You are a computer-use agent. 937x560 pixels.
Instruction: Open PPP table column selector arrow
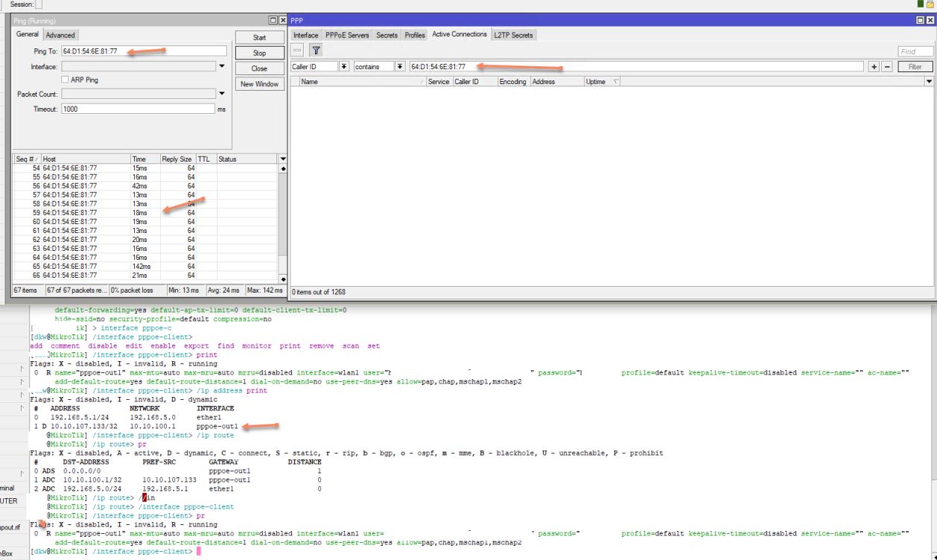pos(928,82)
